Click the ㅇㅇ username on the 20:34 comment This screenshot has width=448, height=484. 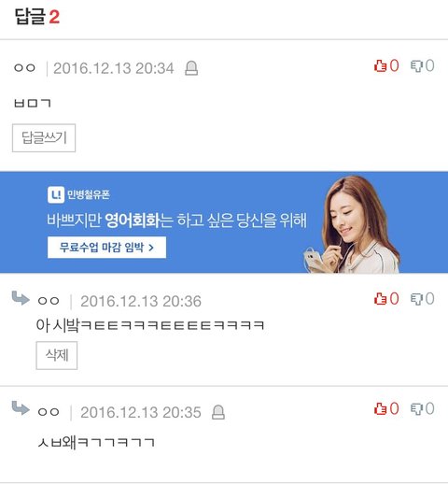tap(24, 67)
